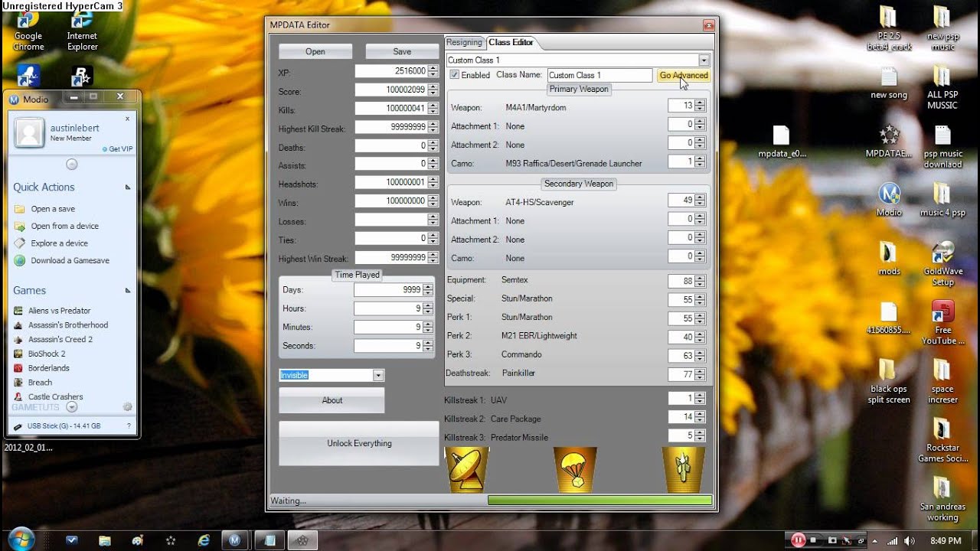
Task: Open the MPDATAE desktop shortcut
Action: coord(889,141)
